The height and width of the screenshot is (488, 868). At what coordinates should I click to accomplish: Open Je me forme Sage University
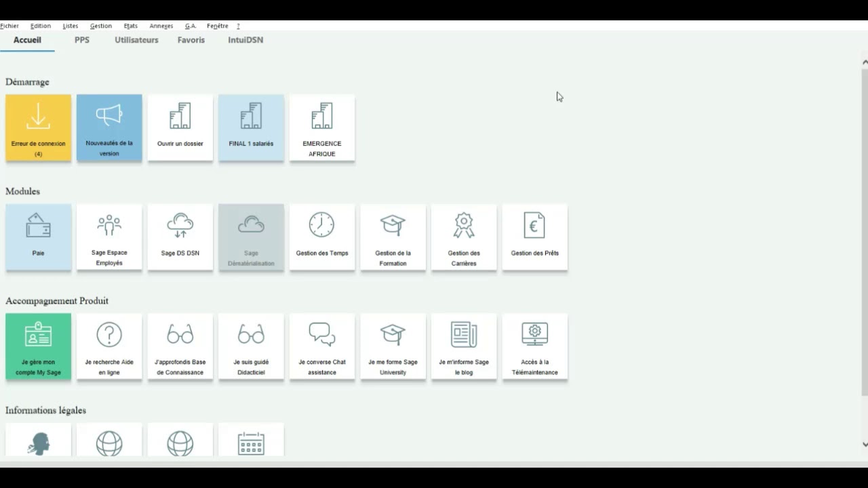pos(393,346)
